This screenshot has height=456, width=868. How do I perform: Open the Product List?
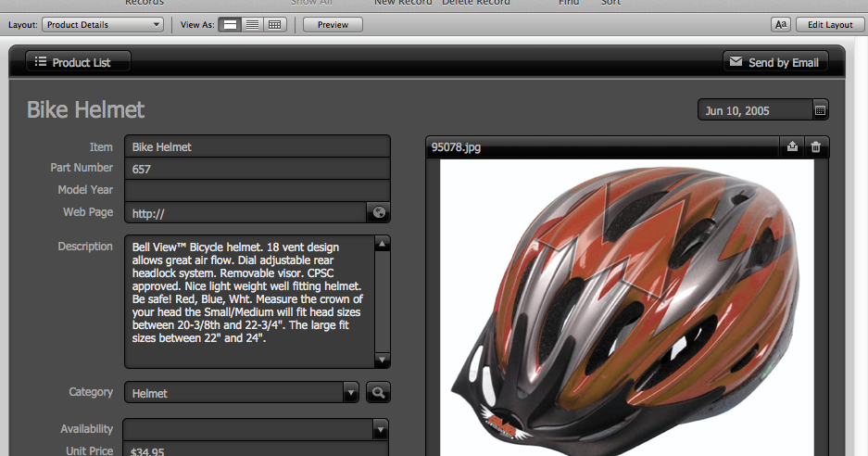tap(78, 62)
